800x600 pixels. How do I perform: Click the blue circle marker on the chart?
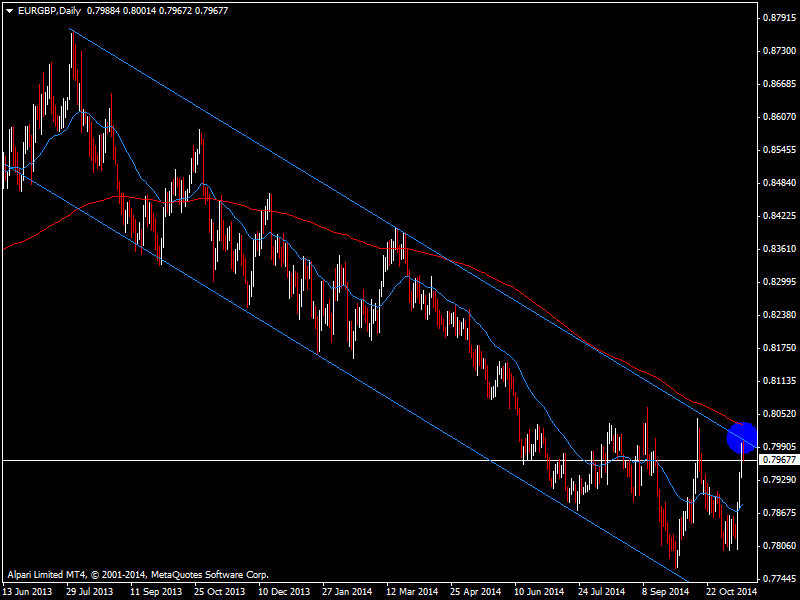coord(742,437)
